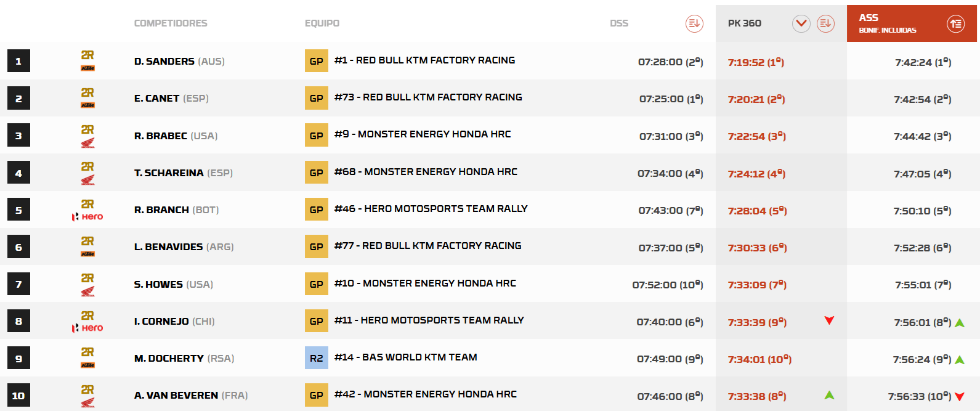Click the GP badge for #46 Hero Motosports
This screenshot has height=411, width=980.
[x=317, y=210]
